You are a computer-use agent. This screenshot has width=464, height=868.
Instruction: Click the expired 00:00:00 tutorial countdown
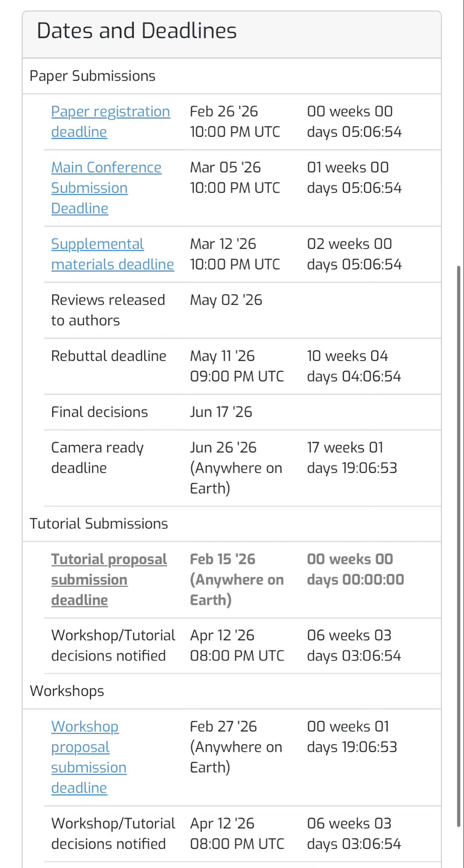pos(355,569)
